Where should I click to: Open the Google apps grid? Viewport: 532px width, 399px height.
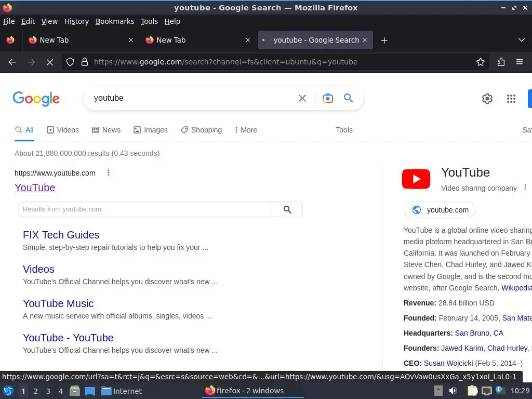[511, 99]
